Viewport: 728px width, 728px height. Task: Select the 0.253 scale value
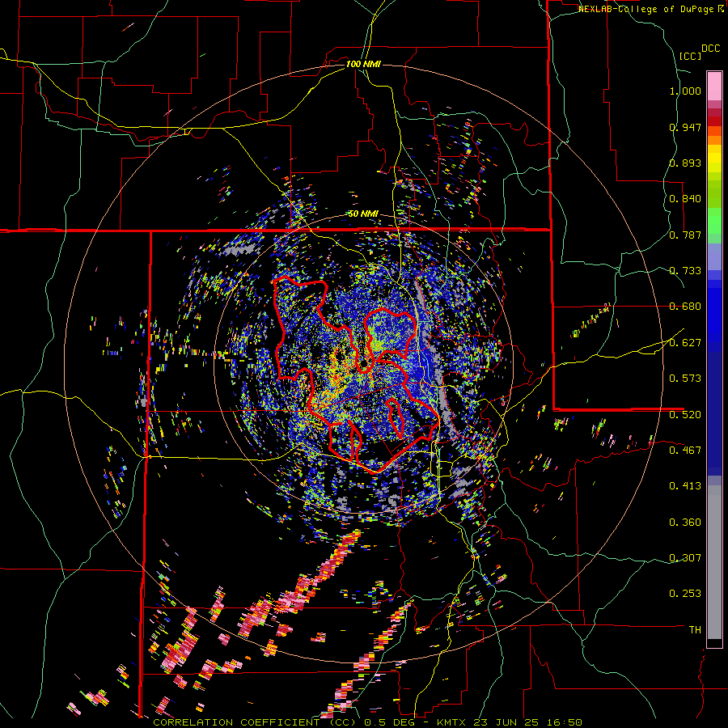pos(685,594)
